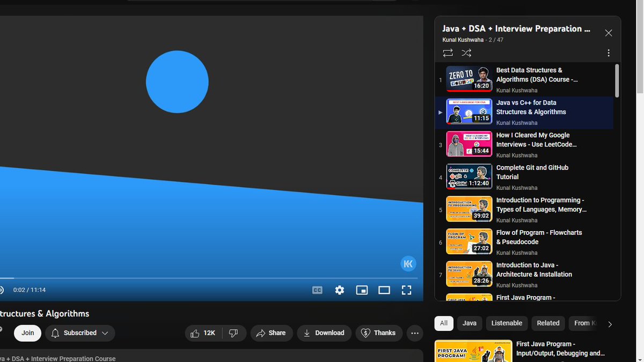Viewport: 644px width, 362px height.
Task: Open playlist three-dot options menu
Action: point(609,53)
